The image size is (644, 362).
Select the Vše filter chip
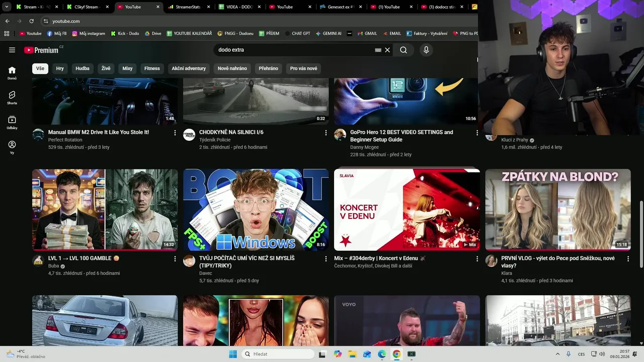click(x=40, y=68)
